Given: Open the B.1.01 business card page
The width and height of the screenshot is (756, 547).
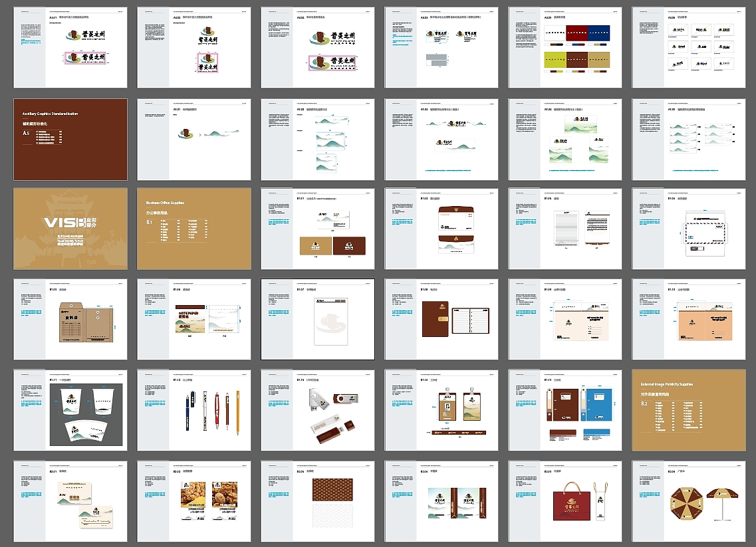Looking at the screenshot, I should pyautogui.click(x=318, y=229).
